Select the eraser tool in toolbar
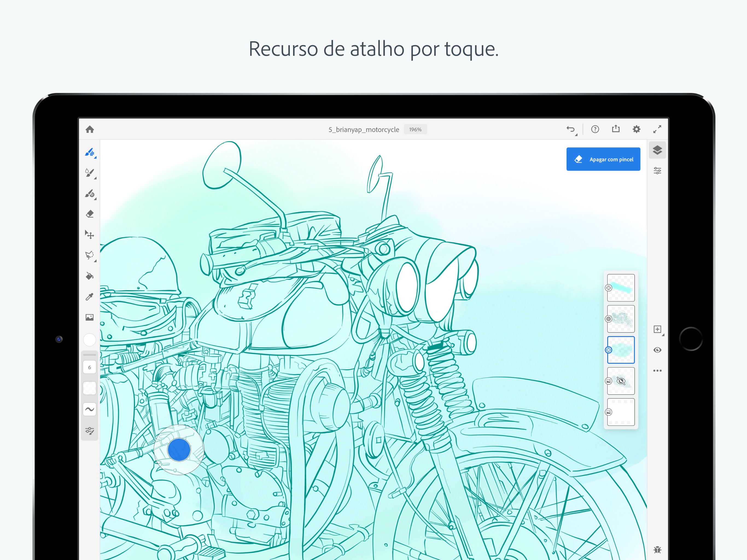The image size is (747, 560). coord(90,214)
